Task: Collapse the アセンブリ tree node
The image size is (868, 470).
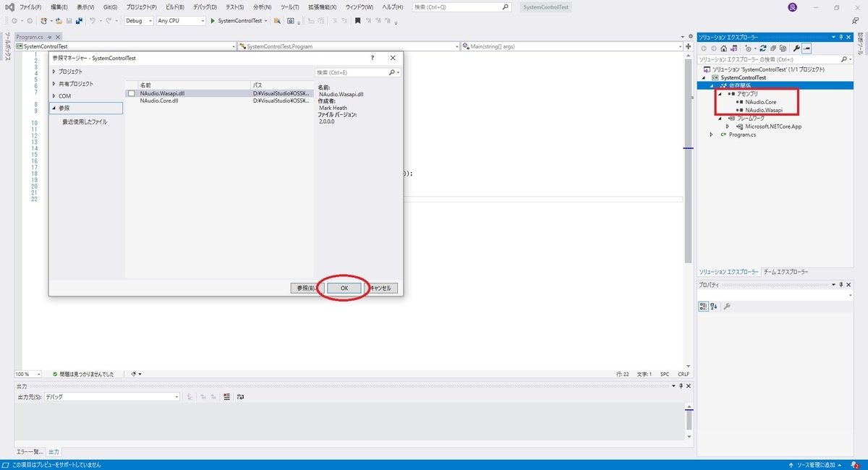Action: (x=721, y=94)
